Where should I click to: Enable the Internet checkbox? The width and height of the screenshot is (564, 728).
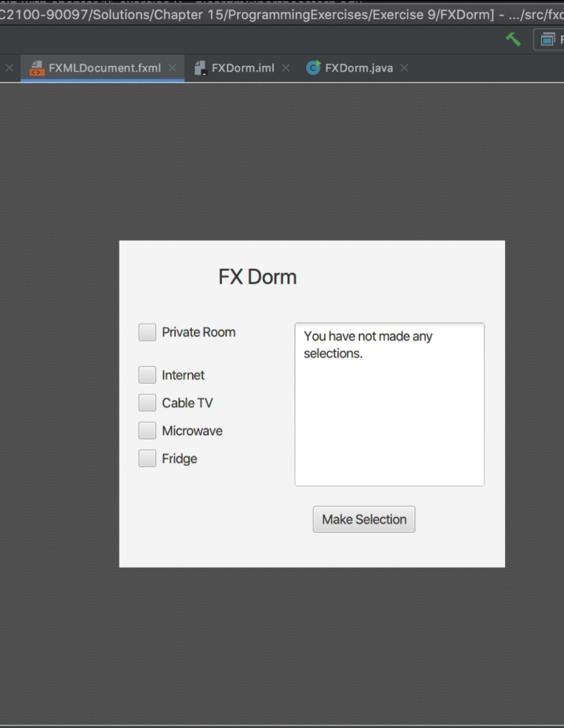click(x=147, y=375)
